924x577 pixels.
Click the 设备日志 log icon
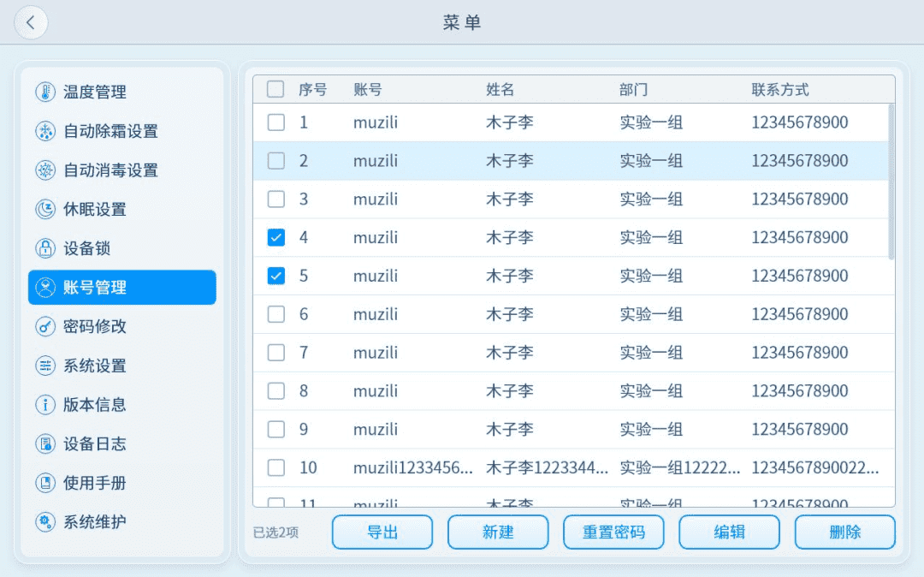(x=44, y=444)
